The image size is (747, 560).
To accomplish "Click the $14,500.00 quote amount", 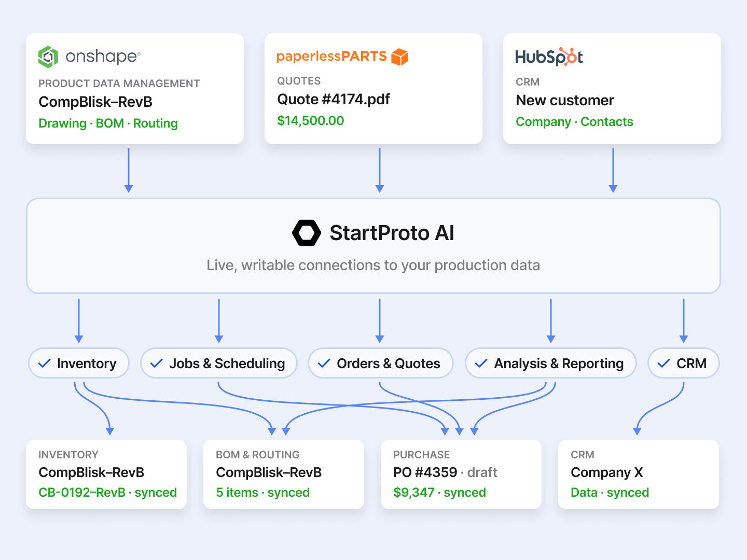I will tap(311, 121).
